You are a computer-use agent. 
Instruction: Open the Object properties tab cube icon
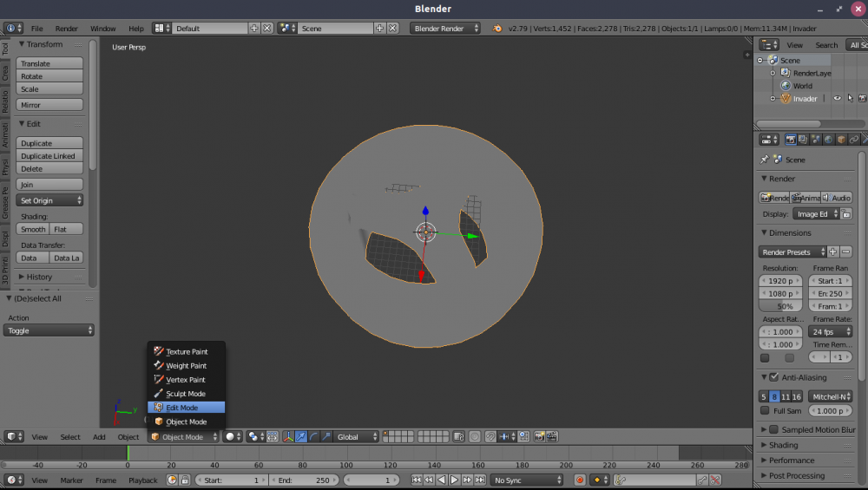point(841,140)
